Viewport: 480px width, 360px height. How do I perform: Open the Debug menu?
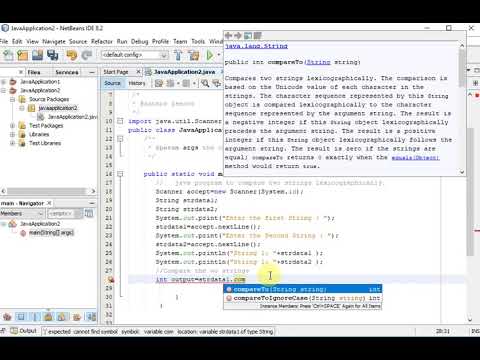pyautogui.click(x=139, y=41)
